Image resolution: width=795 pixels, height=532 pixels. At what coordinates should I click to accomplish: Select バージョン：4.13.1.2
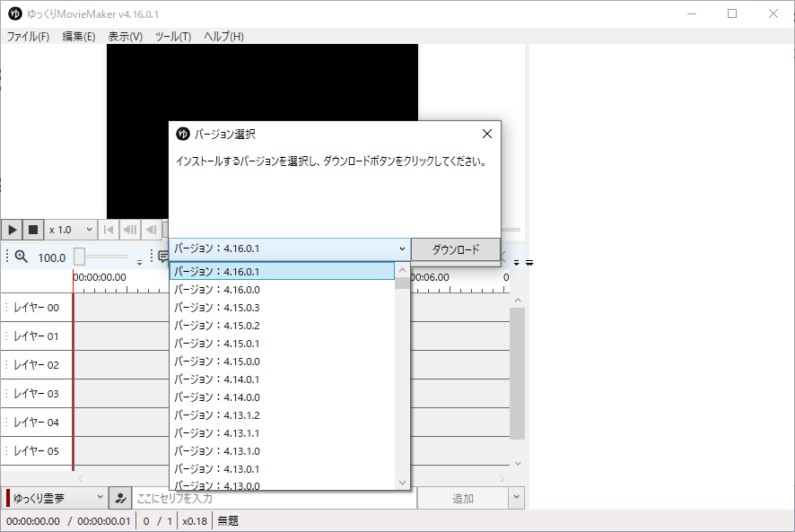(x=282, y=414)
